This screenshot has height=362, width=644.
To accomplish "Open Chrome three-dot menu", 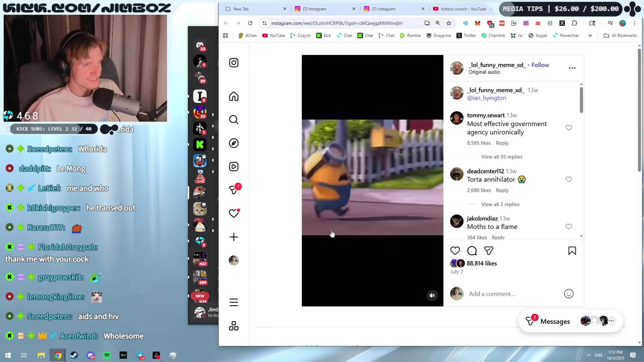I will pos(634,23).
